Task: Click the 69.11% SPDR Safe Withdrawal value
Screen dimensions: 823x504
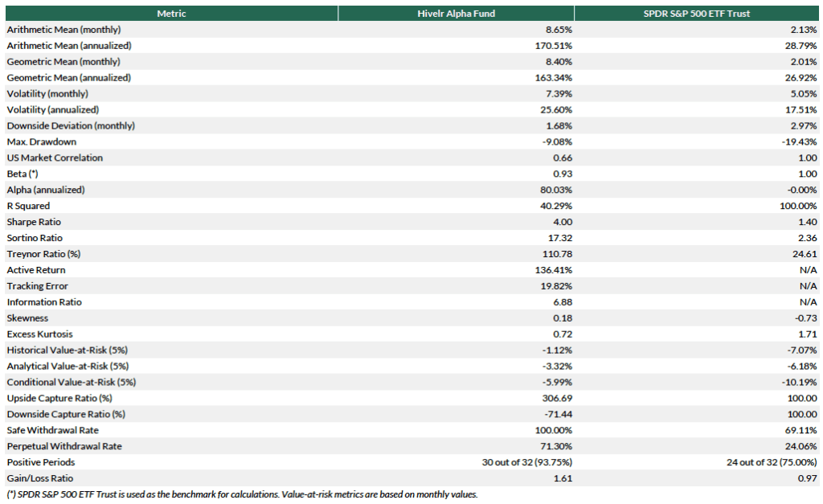Action: (x=801, y=430)
